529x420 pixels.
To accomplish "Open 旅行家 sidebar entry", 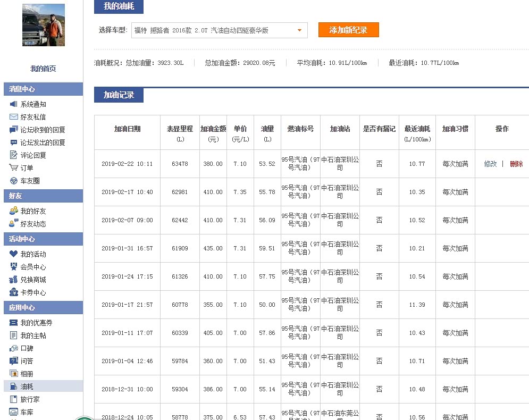I will point(30,399).
